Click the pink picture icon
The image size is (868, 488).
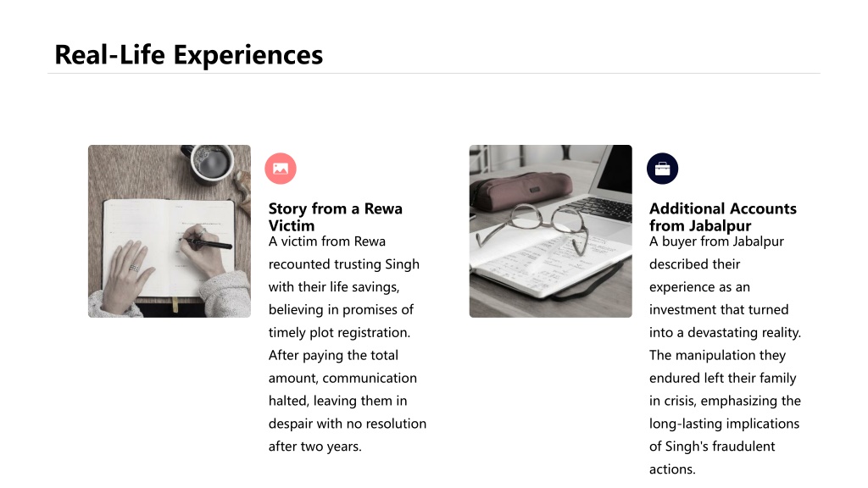point(281,169)
